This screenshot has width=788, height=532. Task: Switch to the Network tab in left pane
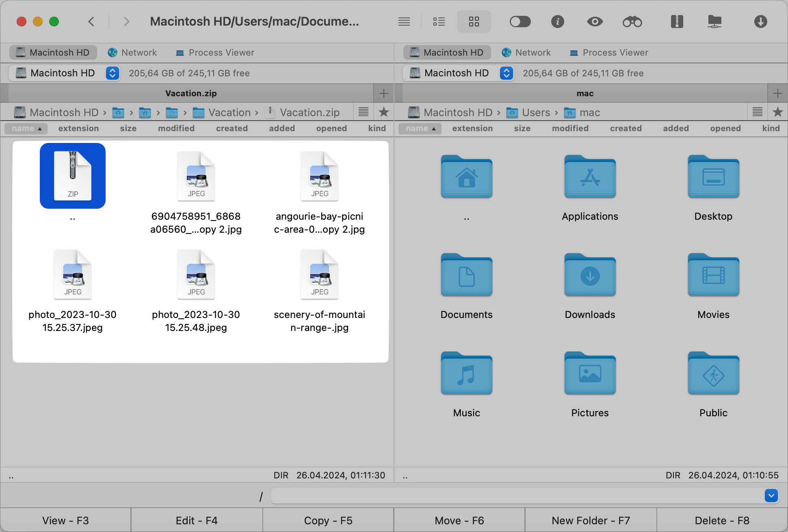pyautogui.click(x=132, y=52)
